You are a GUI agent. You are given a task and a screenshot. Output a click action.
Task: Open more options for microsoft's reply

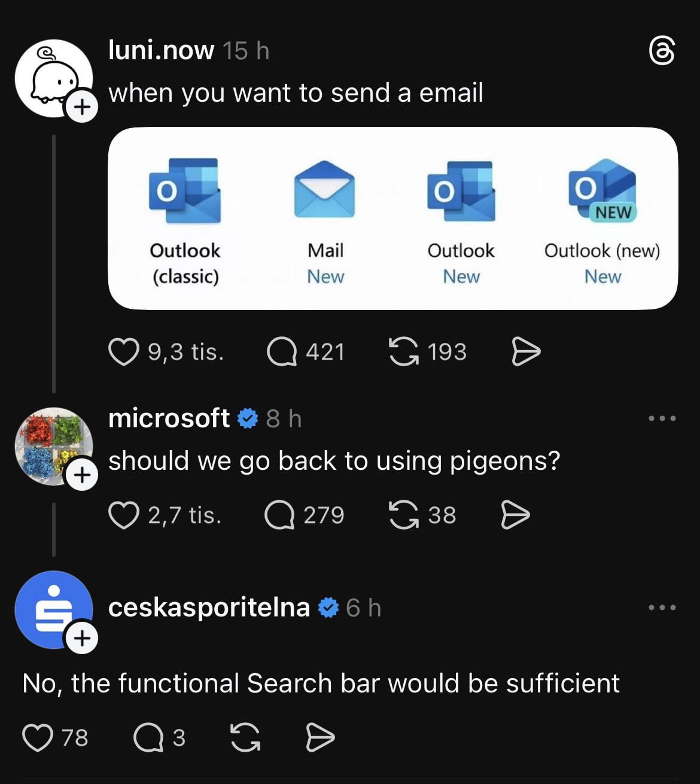[x=662, y=418]
